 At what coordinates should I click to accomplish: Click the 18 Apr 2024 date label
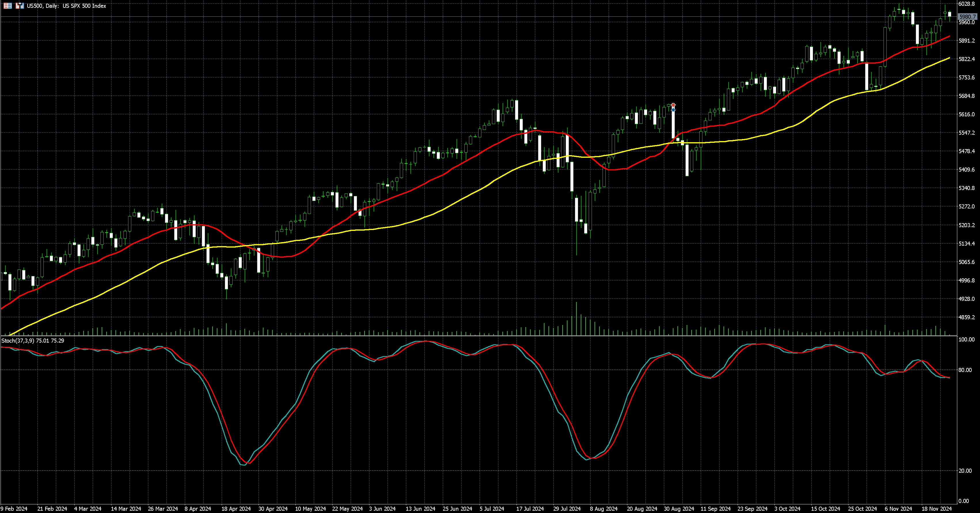point(236,508)
